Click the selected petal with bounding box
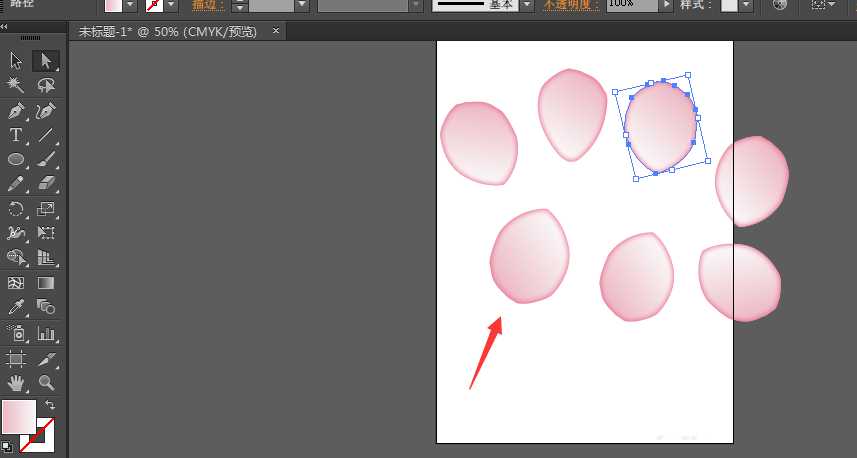 660,127
